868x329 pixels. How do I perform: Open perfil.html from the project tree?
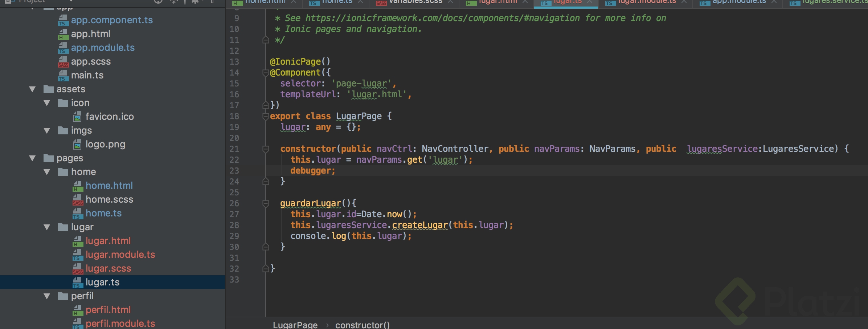point(108,310)
